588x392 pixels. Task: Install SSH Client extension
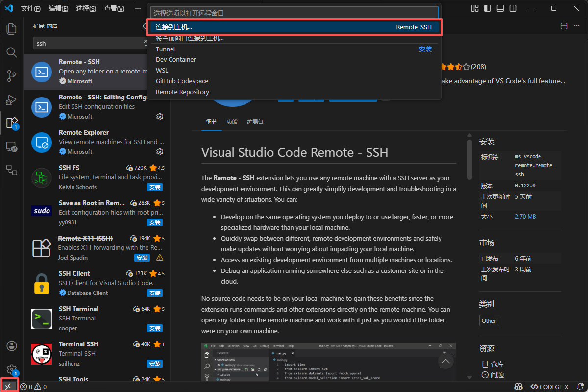click(x=155, y=293)
